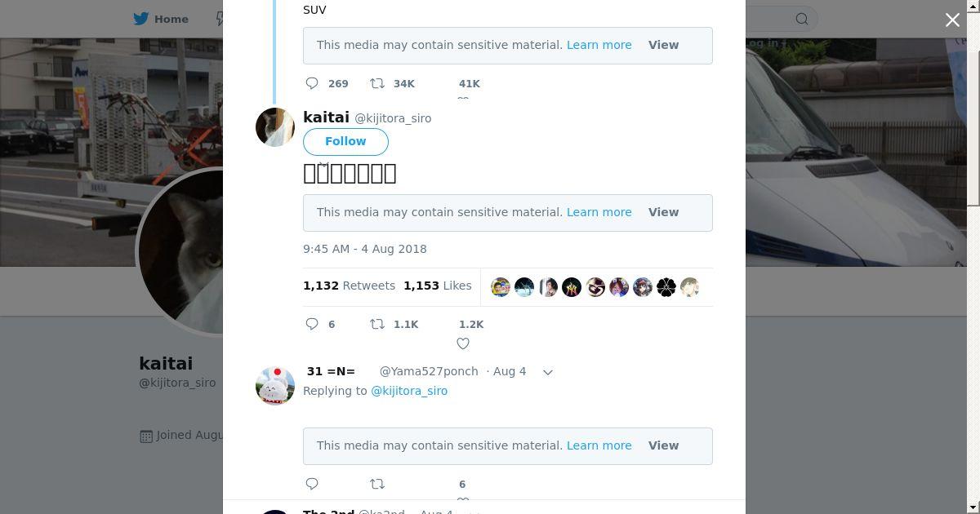The height and width of the screenshot is (514, 980).
Task: Close the tweet overlay with the X
Action: (952, 20)
